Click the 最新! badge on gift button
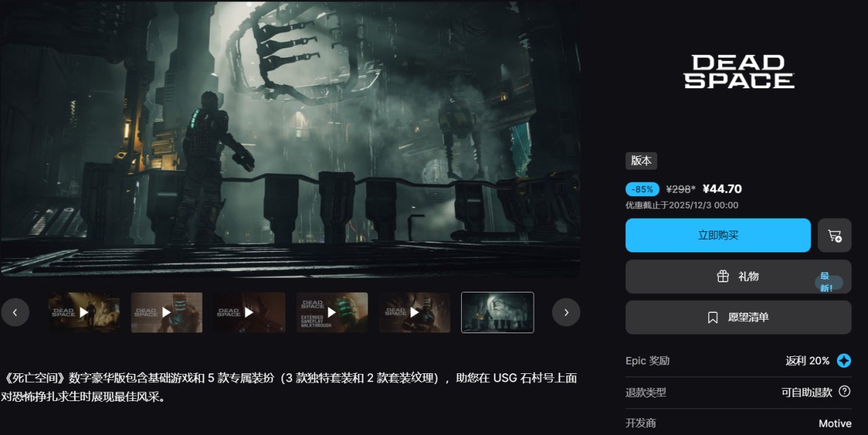868x435 pixels. 828,282
